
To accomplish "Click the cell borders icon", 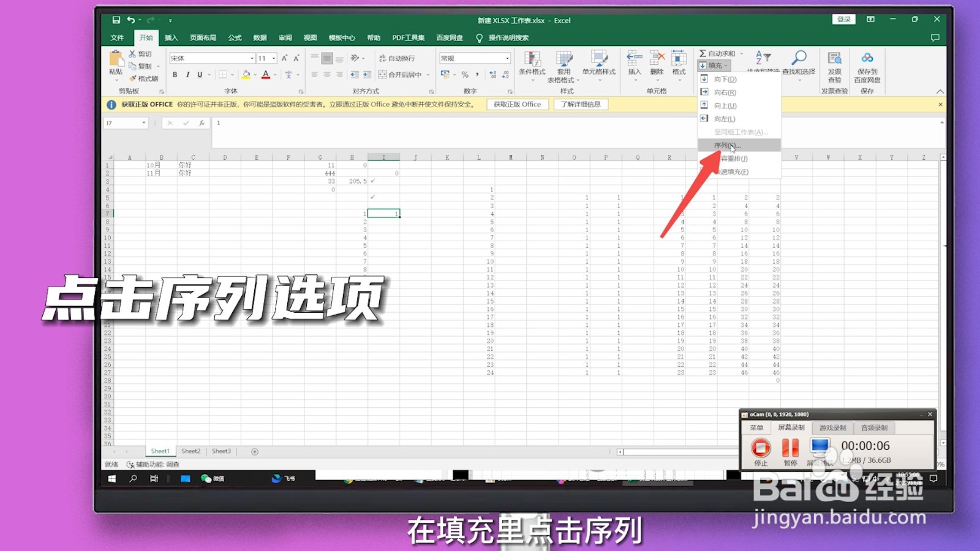I will pyautogui.click(x=223, y=75).
